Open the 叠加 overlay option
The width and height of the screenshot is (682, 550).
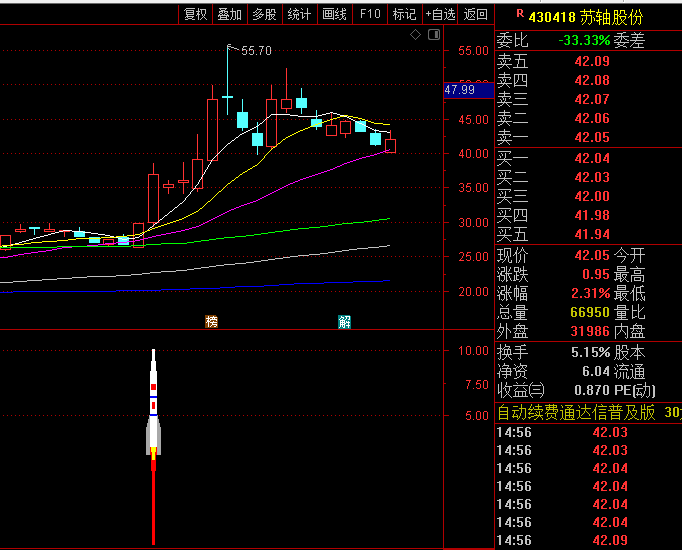tap(230, 14)
